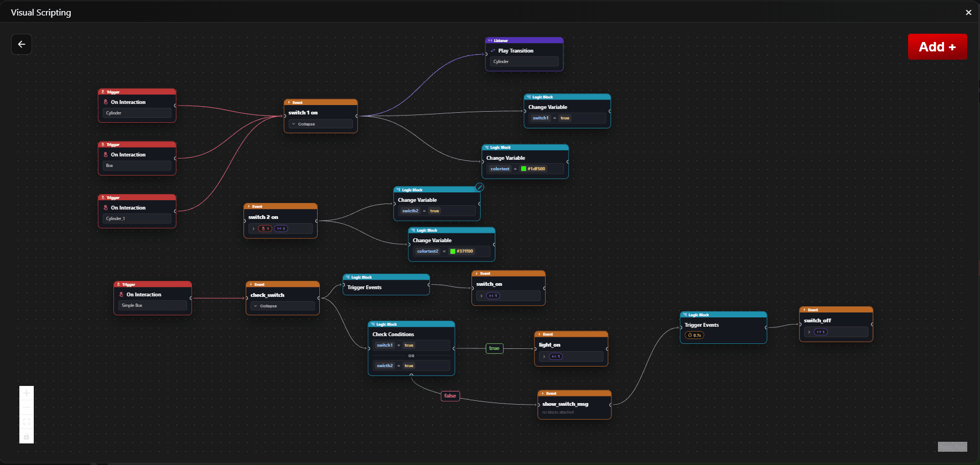Click the listener badge in switch_off event

pyautogui.click(x=821, y=332)
